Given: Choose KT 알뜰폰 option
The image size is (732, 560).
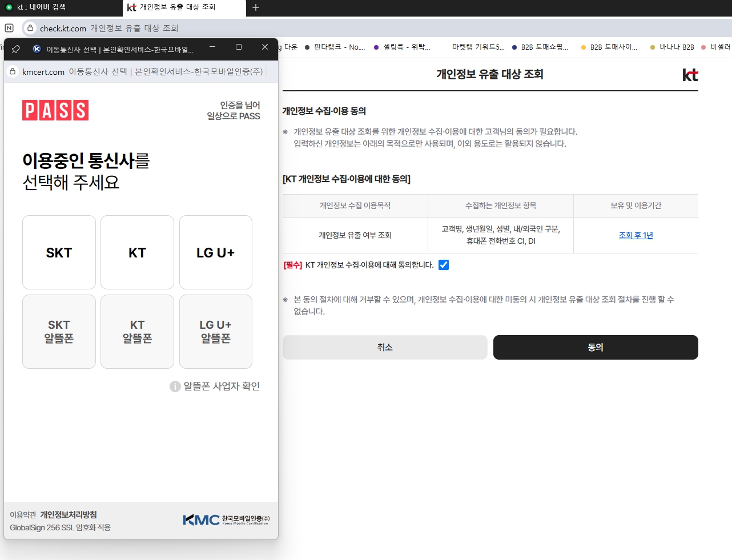Looking at the screenshot, I should pyautogui.click(x=137, y=332).
